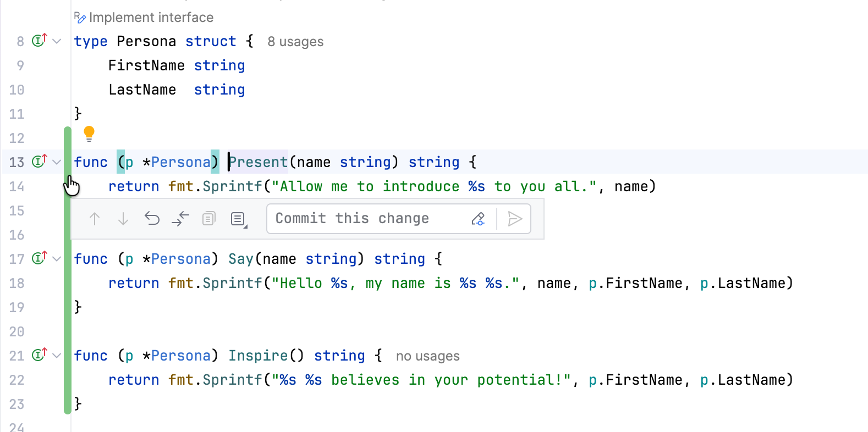
Task: Click the Implement interface icon above line 8
Action: click(80, 18)
